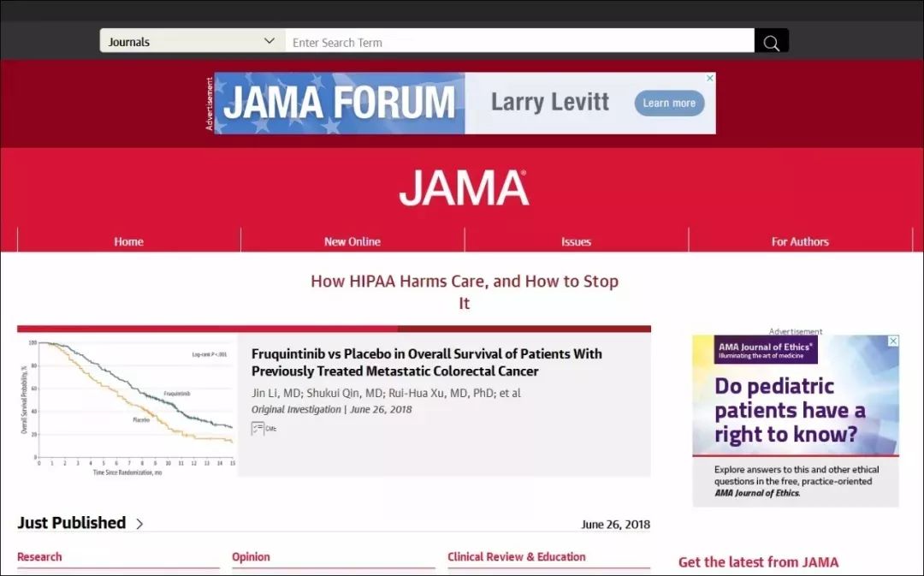Close the AMA Journal of Ethics ad
Screen dimensions: 924x576
tap(893, 341)
